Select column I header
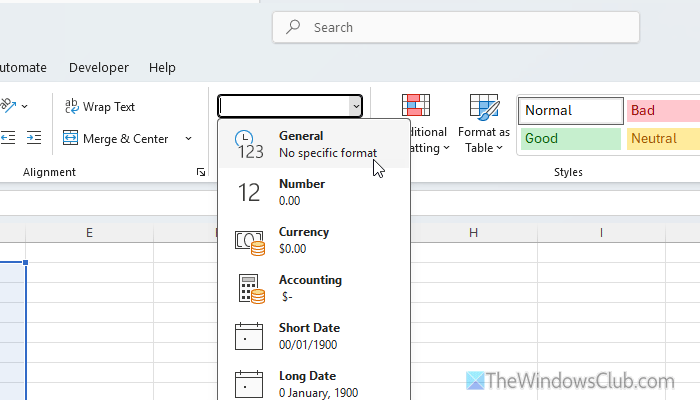This screenshot has height=400, width=700. click(x=601, y=233)
